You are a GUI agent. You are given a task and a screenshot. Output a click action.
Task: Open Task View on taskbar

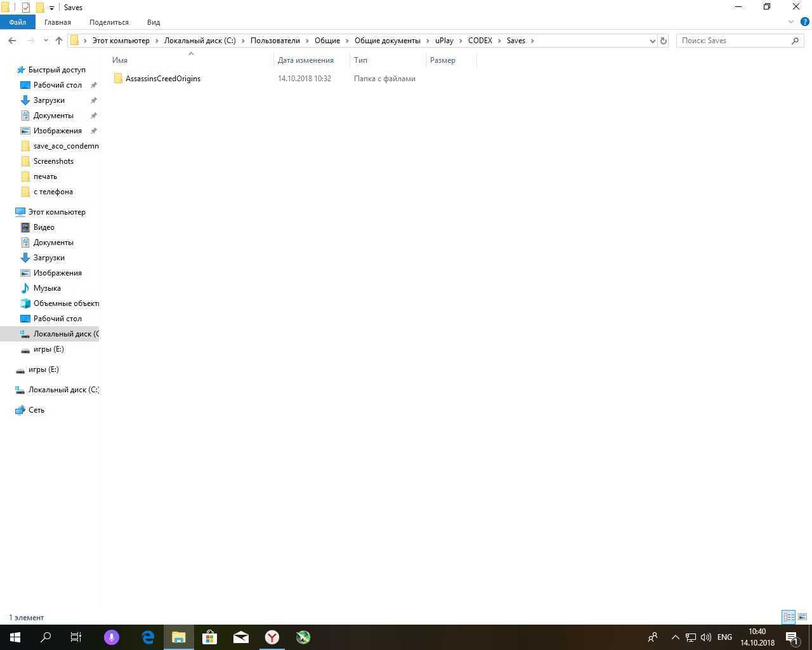(76, 637)
